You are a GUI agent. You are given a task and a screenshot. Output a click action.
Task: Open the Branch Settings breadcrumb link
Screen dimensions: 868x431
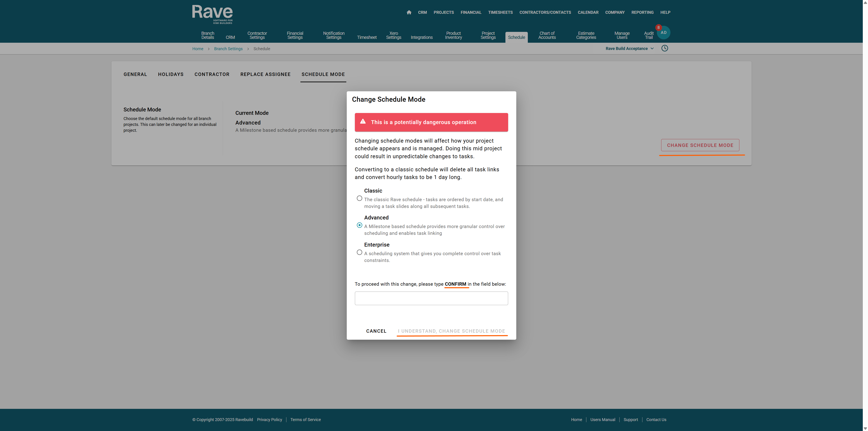coord(228,49)
